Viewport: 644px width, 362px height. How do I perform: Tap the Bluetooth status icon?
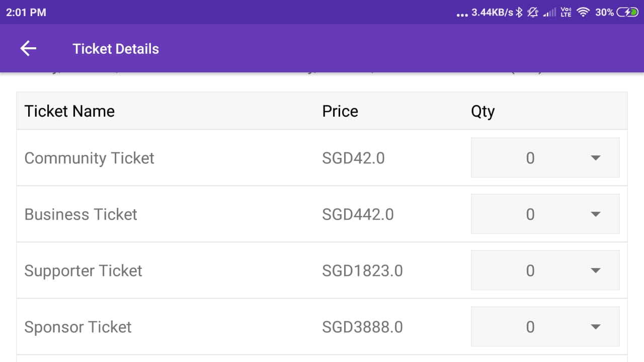tap(520, 13)
